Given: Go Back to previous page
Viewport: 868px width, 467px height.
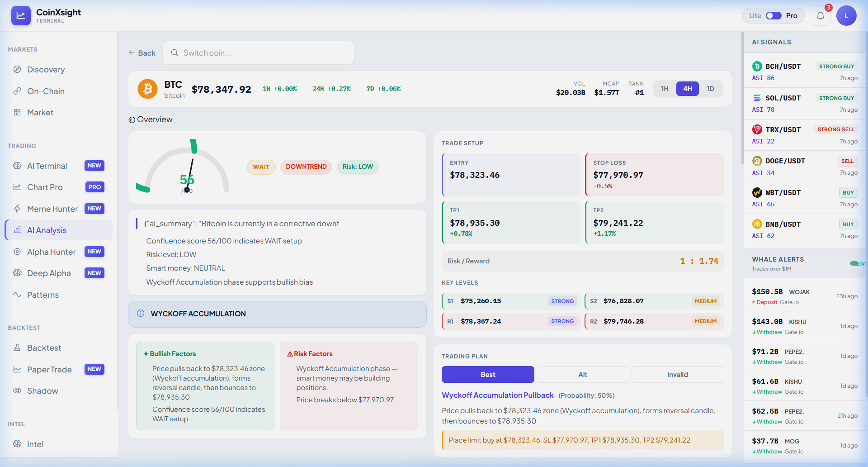Looking at the screenshot, I should pos(142,53).
